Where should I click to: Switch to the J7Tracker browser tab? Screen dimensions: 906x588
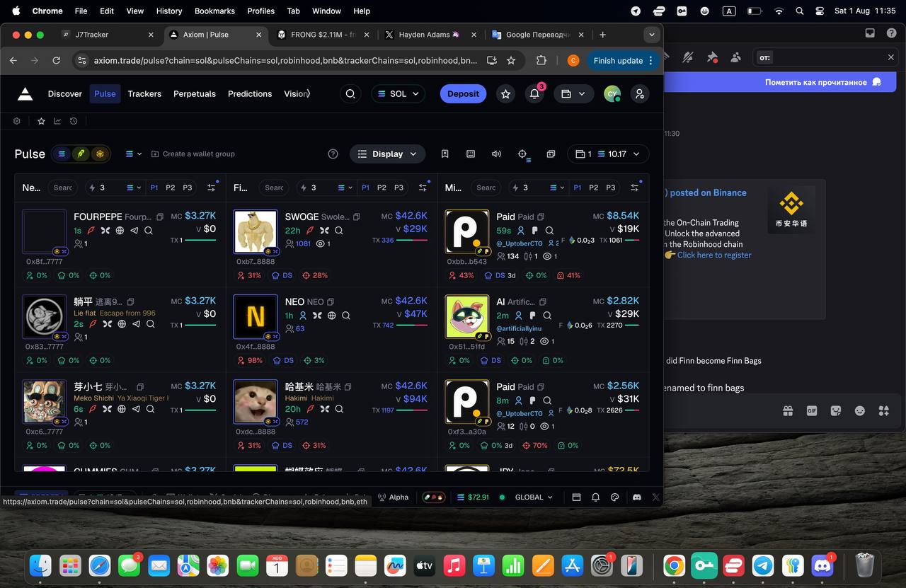point(108,35)
